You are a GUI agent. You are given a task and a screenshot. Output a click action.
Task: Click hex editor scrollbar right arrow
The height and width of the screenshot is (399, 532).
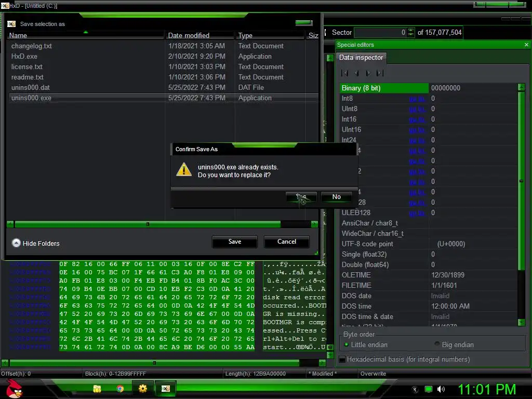(x=323, y=363)
